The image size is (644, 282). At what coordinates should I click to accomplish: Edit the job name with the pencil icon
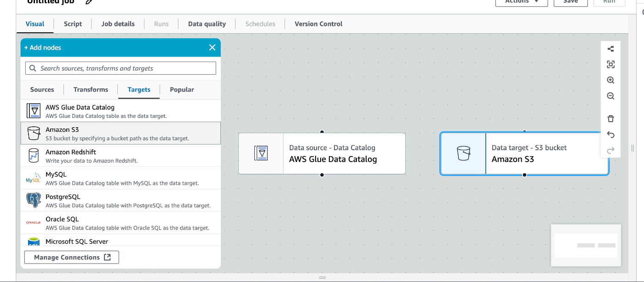point(89,2)
